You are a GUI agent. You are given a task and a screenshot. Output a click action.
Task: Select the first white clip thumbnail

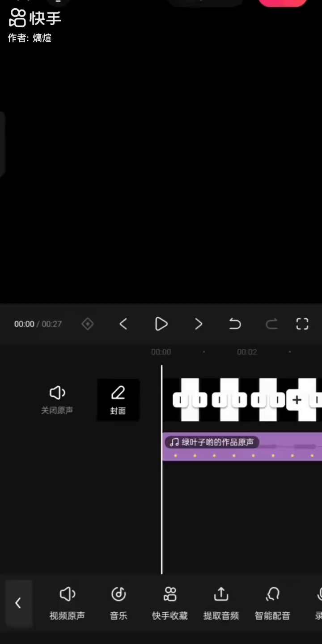pyautogui.click(x=190, y=400)
